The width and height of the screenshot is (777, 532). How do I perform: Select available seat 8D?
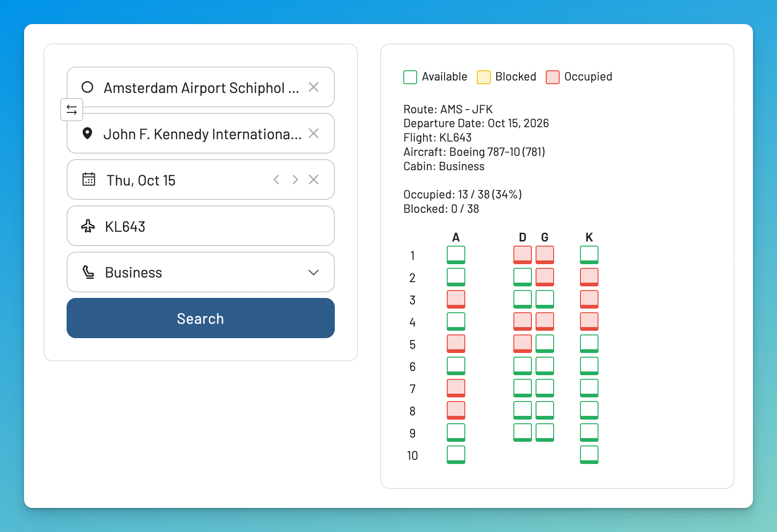(x=523, y=410)
